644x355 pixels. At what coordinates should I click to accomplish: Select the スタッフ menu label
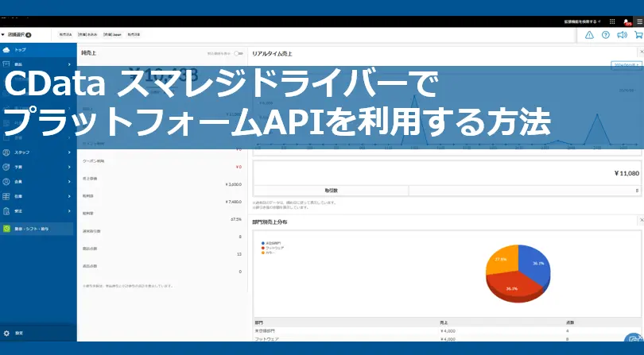pos(22,152)
